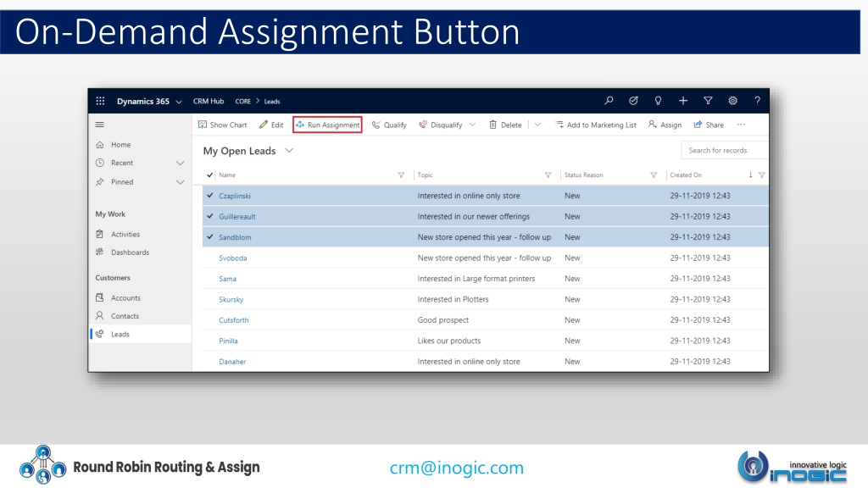Image resolution: width=868 pixels, height=488 pixels.
Task: Click the Add to Marketing List icon
Action: (559, 125)
